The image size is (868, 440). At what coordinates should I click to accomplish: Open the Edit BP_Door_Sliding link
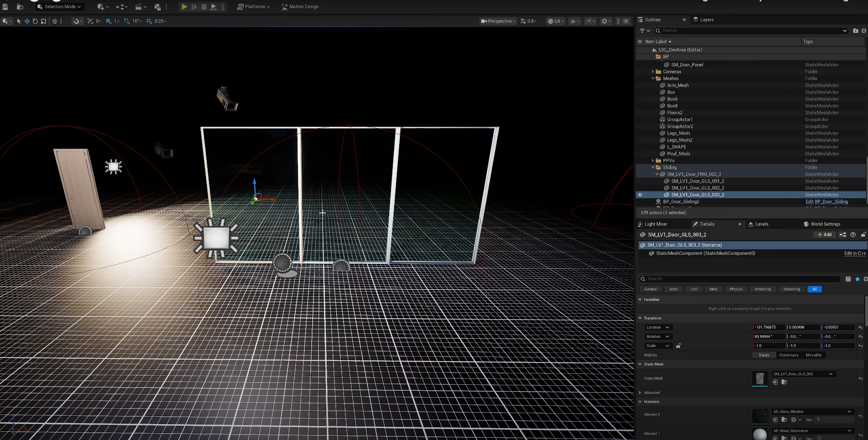[x=827, y=202]
